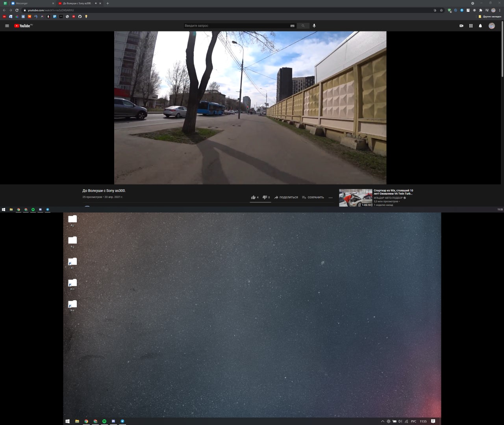Click СОХРАНИТЬ save button

(x=313, y=197)
